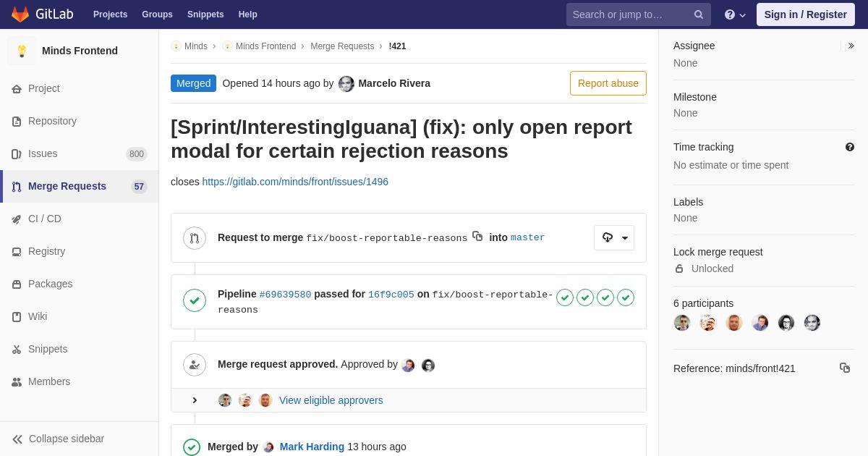Click View eligible approvers link
This screenshot has height=456, width=868.
click(331, 400)
